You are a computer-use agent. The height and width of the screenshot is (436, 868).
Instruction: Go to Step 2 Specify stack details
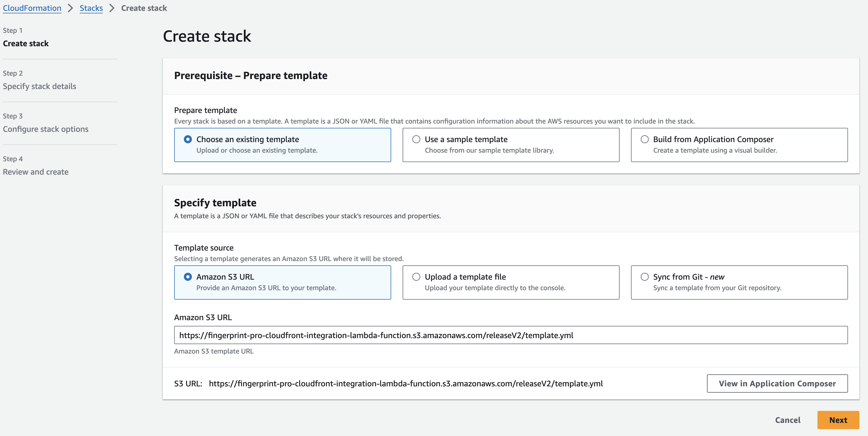40,86
